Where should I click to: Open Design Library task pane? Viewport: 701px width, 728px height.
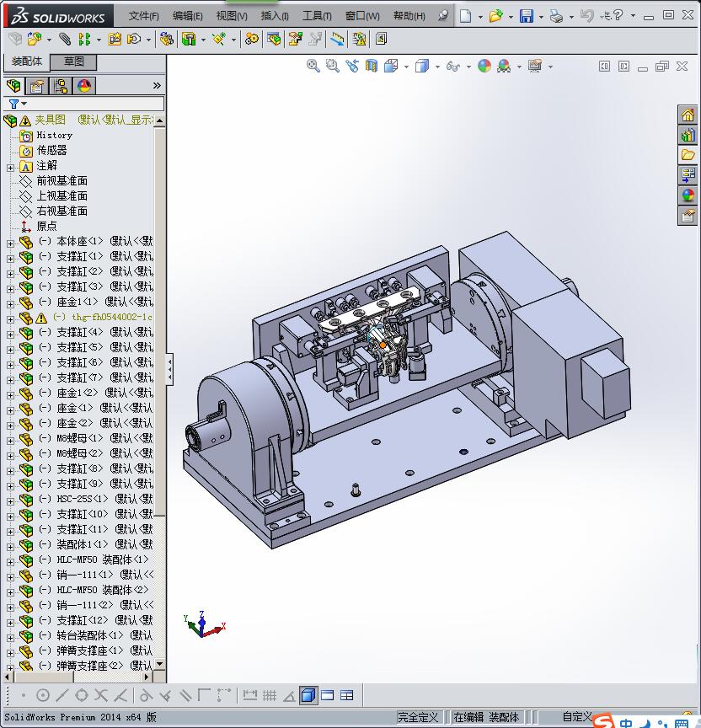(688, 135)
